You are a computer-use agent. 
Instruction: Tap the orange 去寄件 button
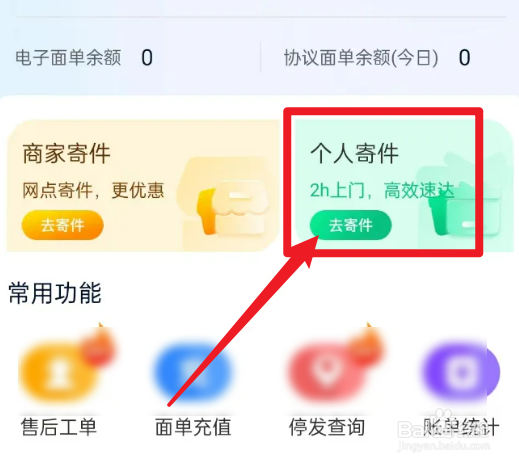pos(63,225)
